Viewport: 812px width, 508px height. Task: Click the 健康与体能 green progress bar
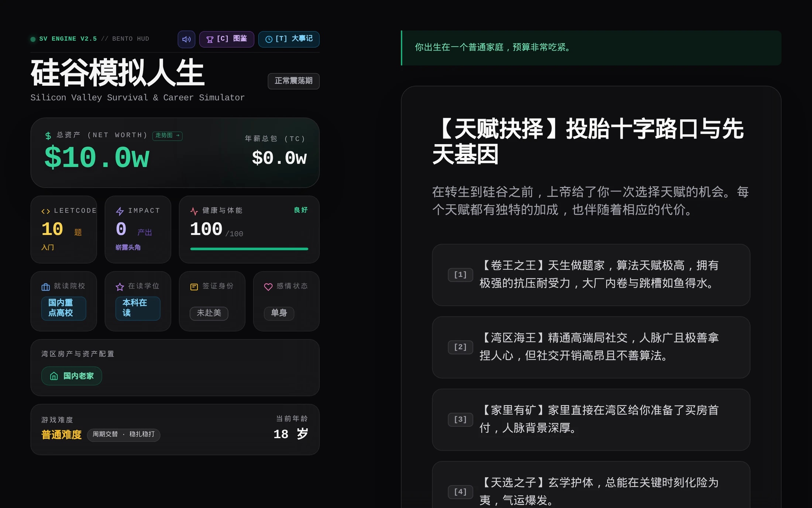(x=249, y=249)
